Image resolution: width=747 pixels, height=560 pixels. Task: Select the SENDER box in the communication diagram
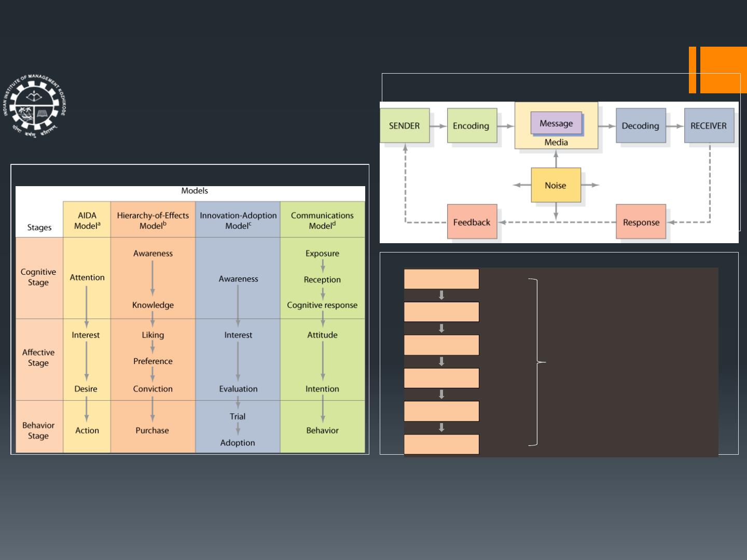click(x=405, y=125)
